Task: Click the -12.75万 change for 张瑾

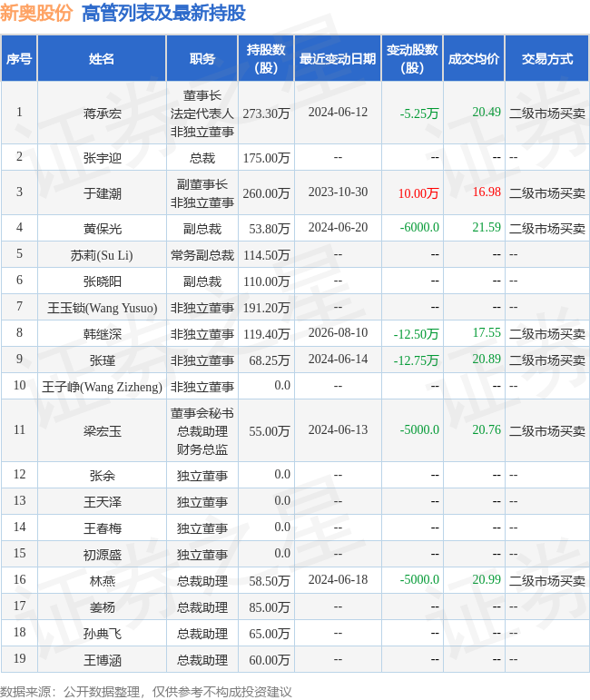Action: pyautogui.click(x=416, y=360)
